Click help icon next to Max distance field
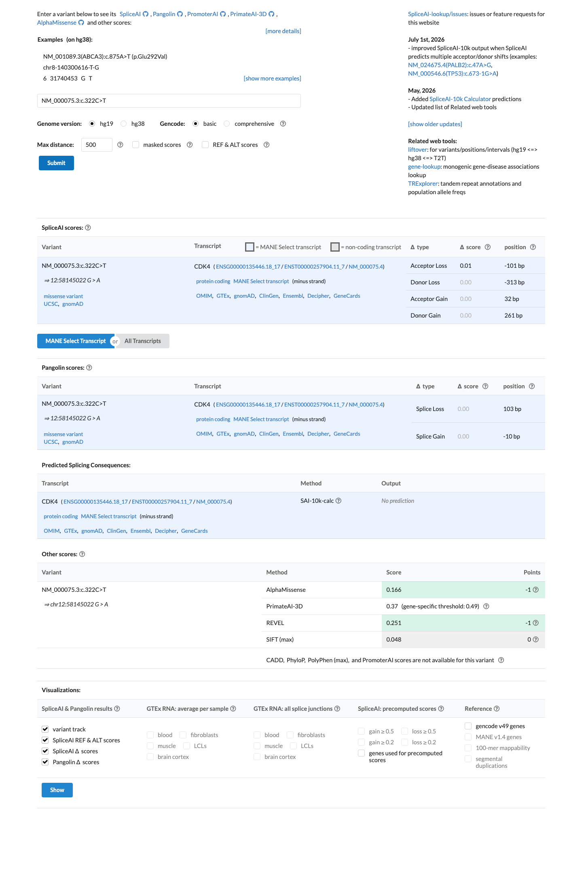The height and width of the screenshot is (890, 588). tap(120, 145)
